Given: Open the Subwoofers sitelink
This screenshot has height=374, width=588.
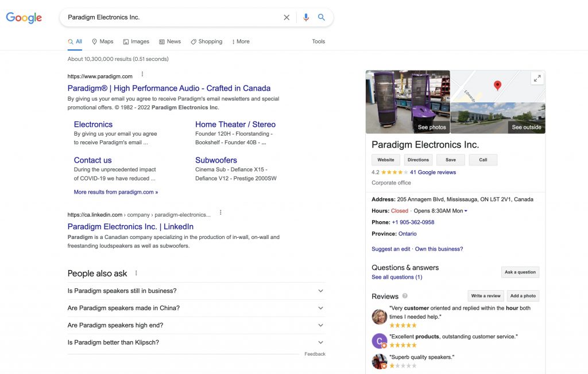Looking at the screenshot, I should (216, 160).
